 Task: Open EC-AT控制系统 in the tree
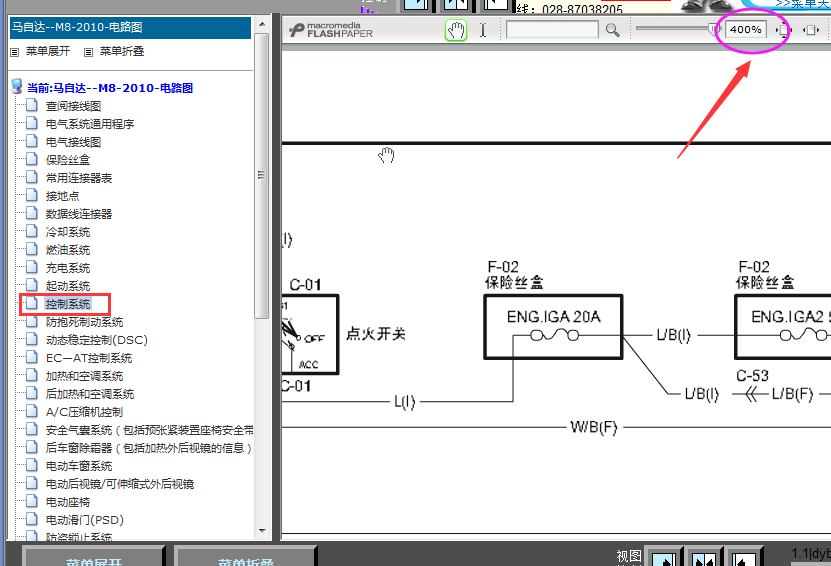[x=89, y=358]
